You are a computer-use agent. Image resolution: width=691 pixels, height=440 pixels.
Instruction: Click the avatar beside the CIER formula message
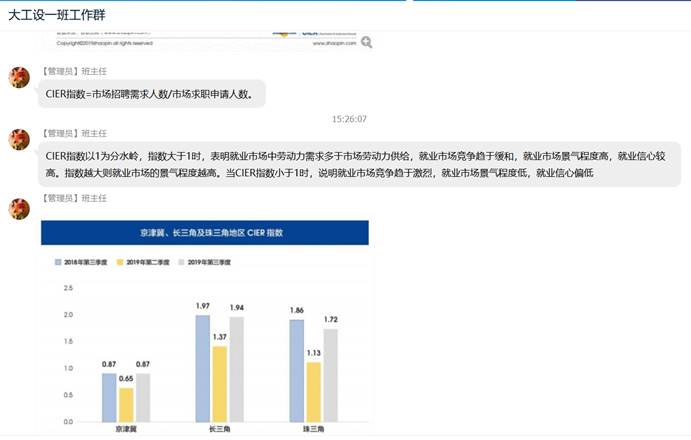(x=19, y=78)
